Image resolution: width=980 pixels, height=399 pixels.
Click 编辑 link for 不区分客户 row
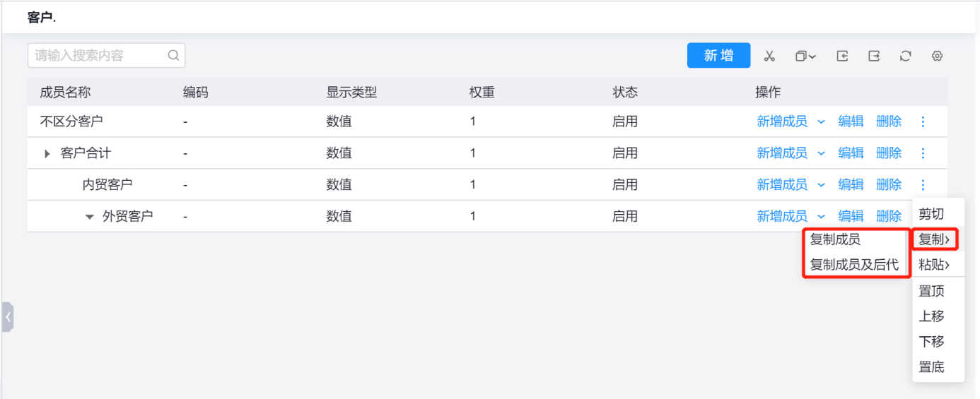click(x=851, y=121)
